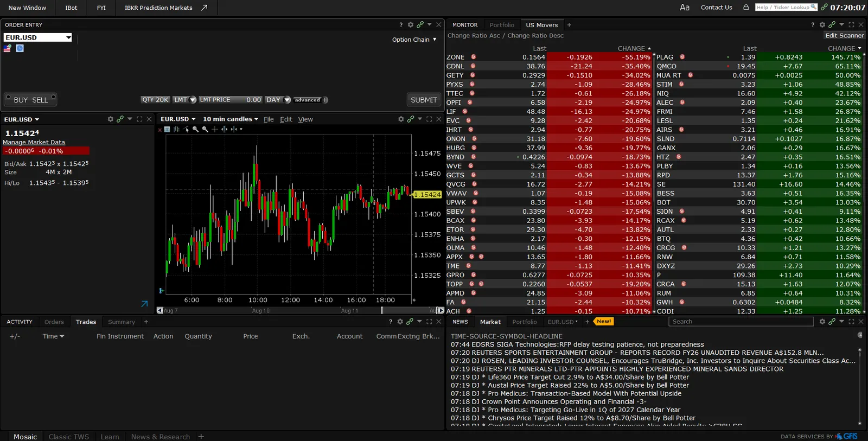
Task: Click the SUBMIT order button
Action: click(424, 100)
